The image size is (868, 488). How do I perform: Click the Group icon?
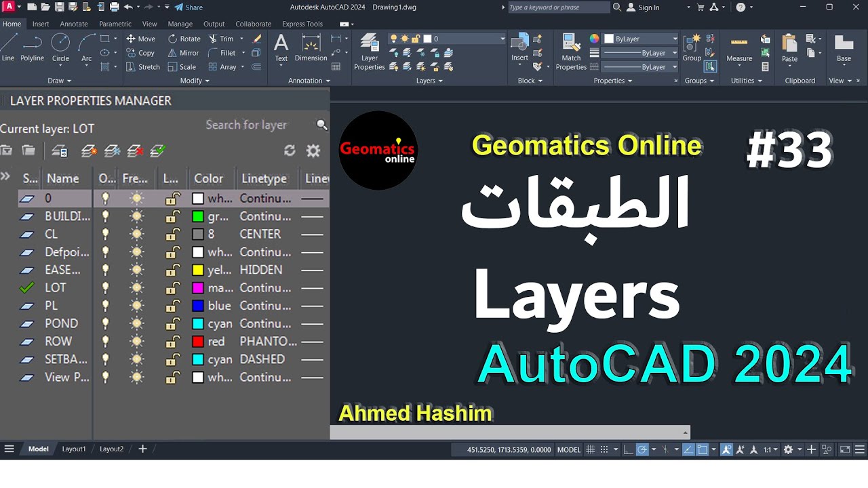tap(692, 47)
